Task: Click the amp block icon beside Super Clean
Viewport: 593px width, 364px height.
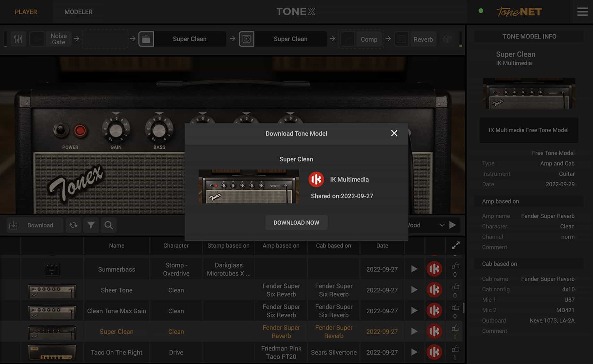Action: [146, 39]
